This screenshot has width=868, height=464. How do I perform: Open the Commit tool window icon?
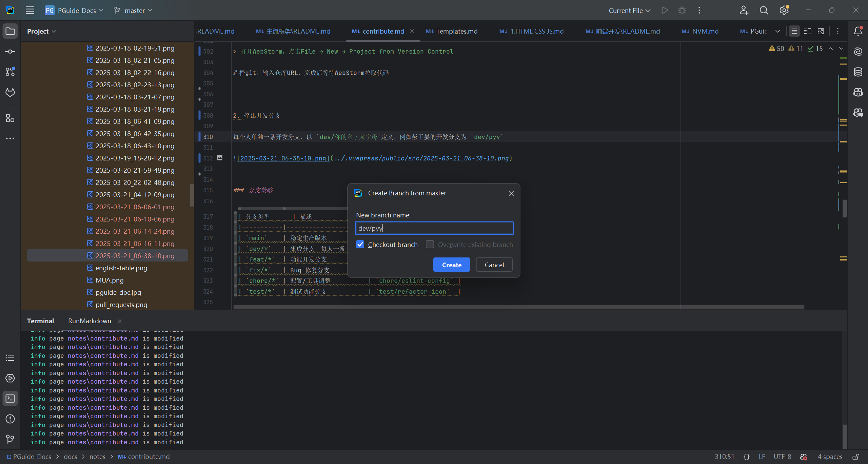pos(10,52)
